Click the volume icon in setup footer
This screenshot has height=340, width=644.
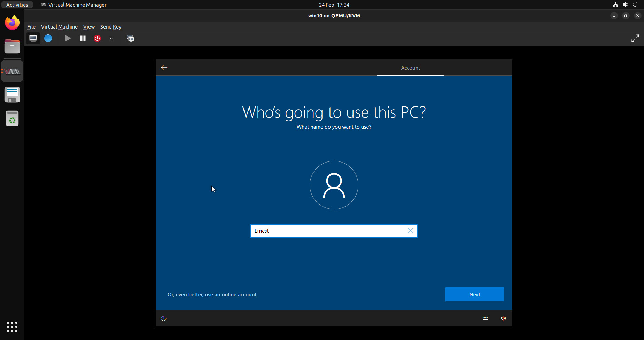(x=503, y=318)
